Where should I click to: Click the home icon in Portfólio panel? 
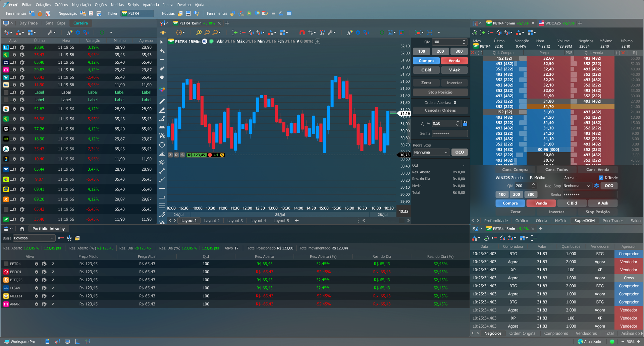point(22,229)
